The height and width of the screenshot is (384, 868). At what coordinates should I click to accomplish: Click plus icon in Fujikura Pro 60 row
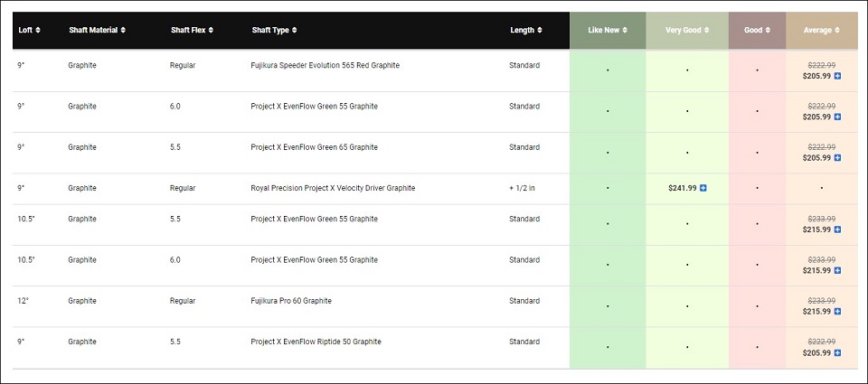(x=837, y=312)
